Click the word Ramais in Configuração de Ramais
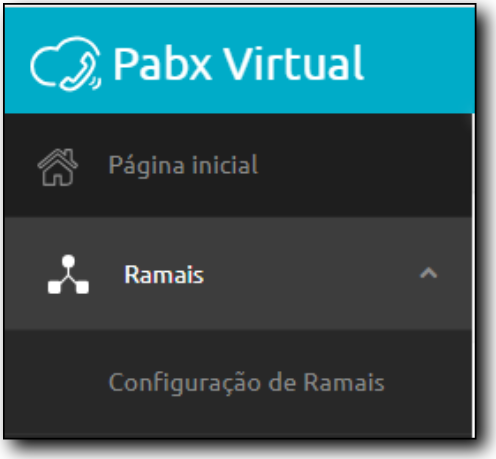 [344, 382]
